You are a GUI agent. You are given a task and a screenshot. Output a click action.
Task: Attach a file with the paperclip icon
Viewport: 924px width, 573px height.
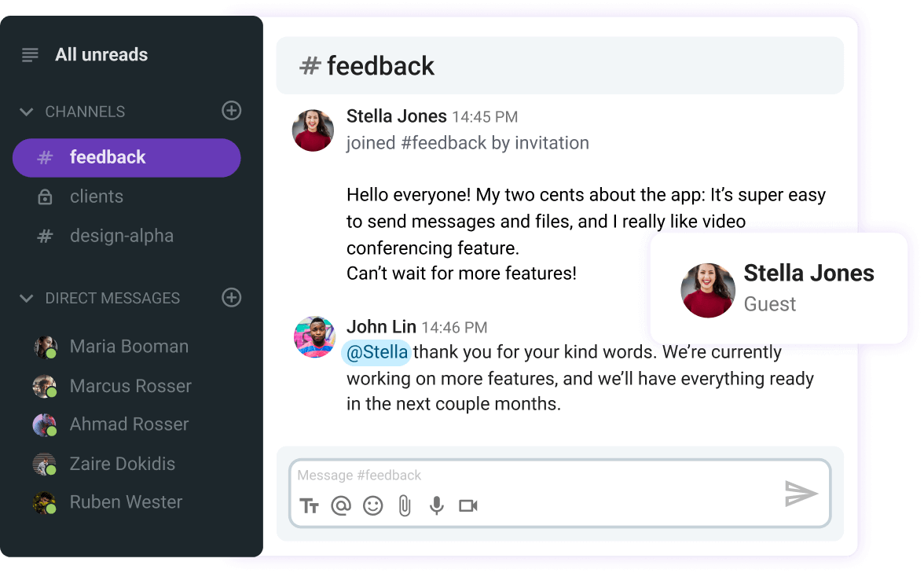(x=405, y=505)
